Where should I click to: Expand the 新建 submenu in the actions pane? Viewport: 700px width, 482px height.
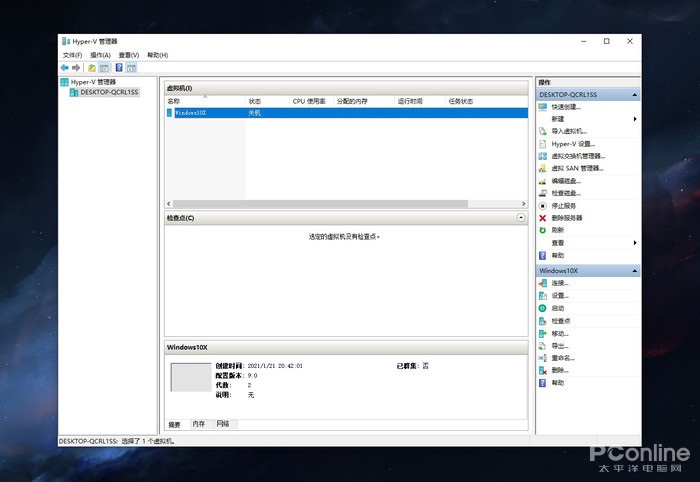pyautogui.click(x=634, y=119)
